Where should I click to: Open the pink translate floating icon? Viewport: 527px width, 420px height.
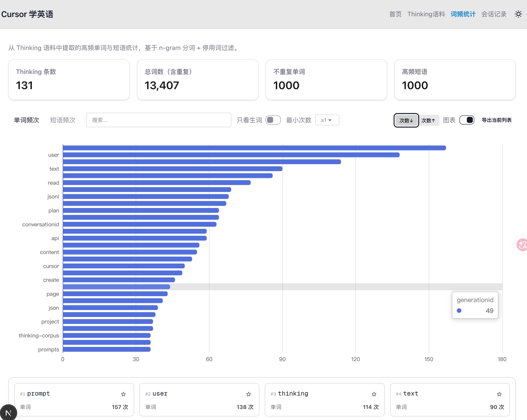coord(522,245)
